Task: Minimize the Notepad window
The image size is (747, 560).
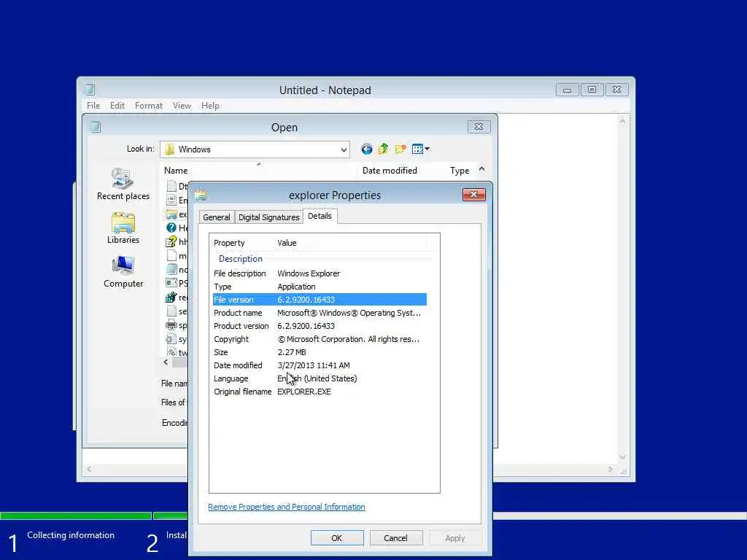Action: [567, 90]
